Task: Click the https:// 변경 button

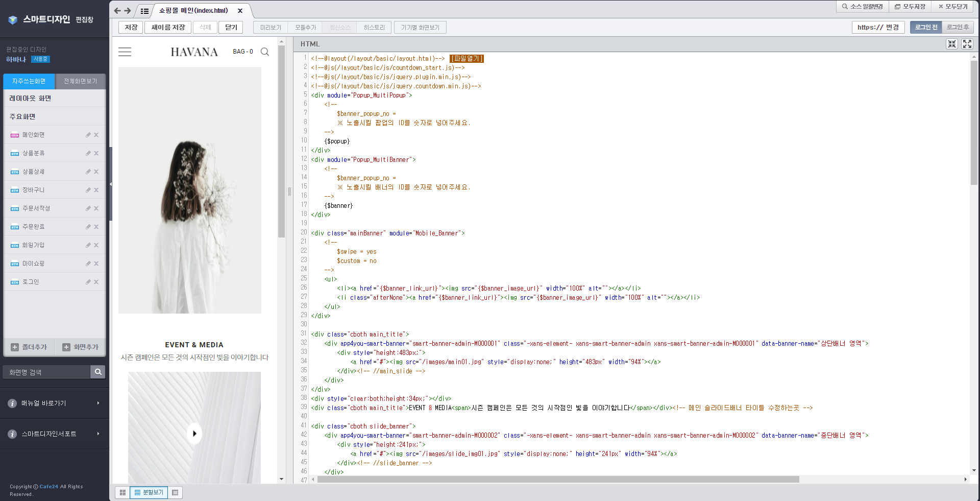Action: [x=878, y=27]
